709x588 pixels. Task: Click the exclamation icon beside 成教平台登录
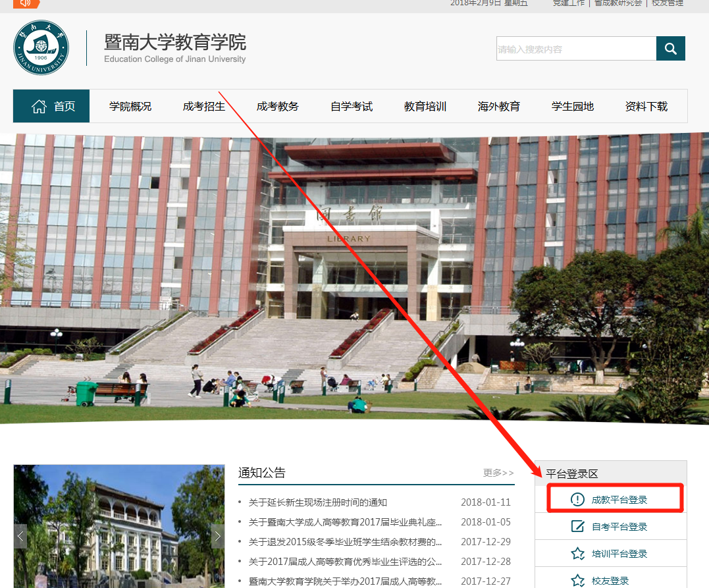[577, 499]
